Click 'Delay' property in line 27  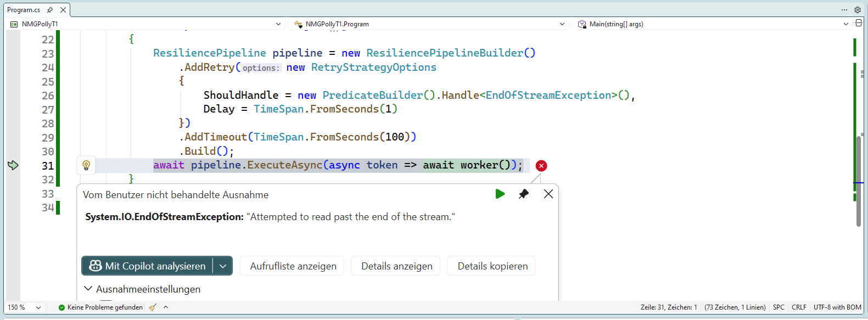click(x=219, y=109)
